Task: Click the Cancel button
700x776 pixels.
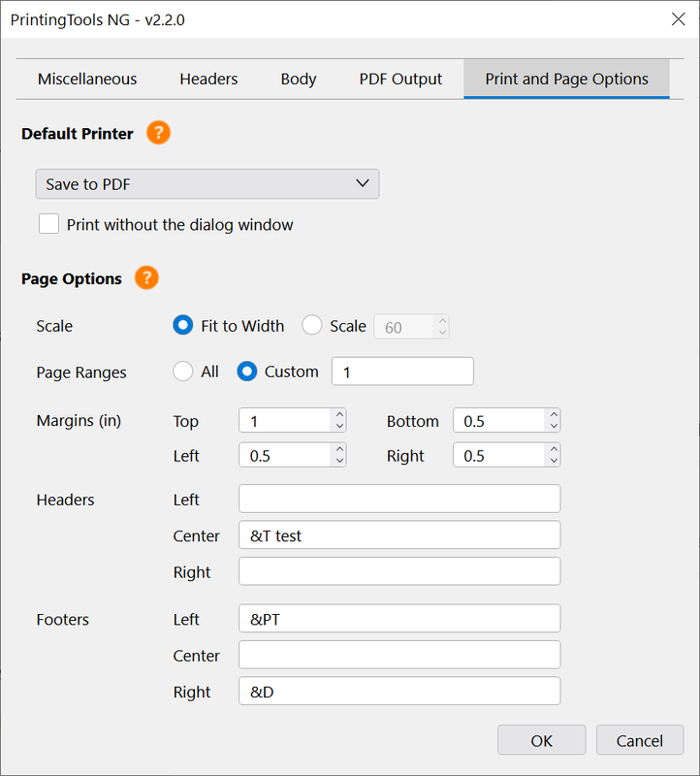Action: 640,740
